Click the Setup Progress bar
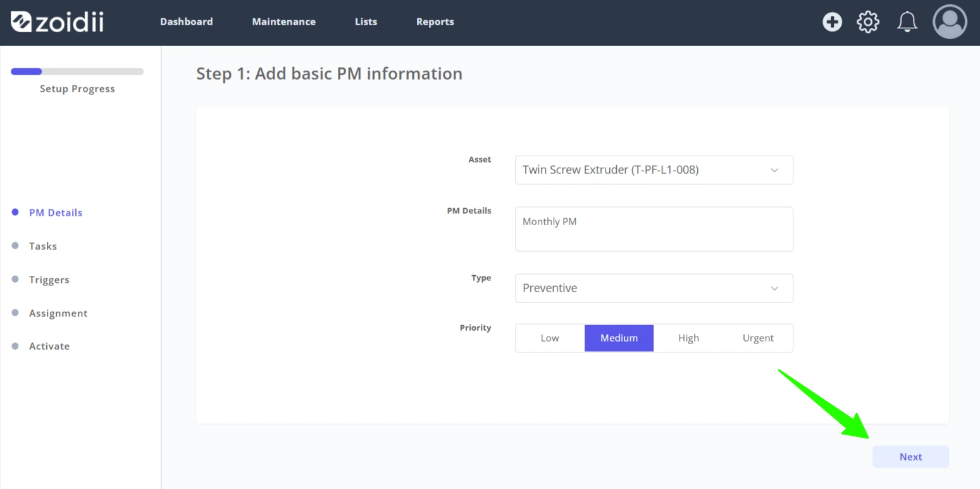980x489 pixels. coord(77,71)
